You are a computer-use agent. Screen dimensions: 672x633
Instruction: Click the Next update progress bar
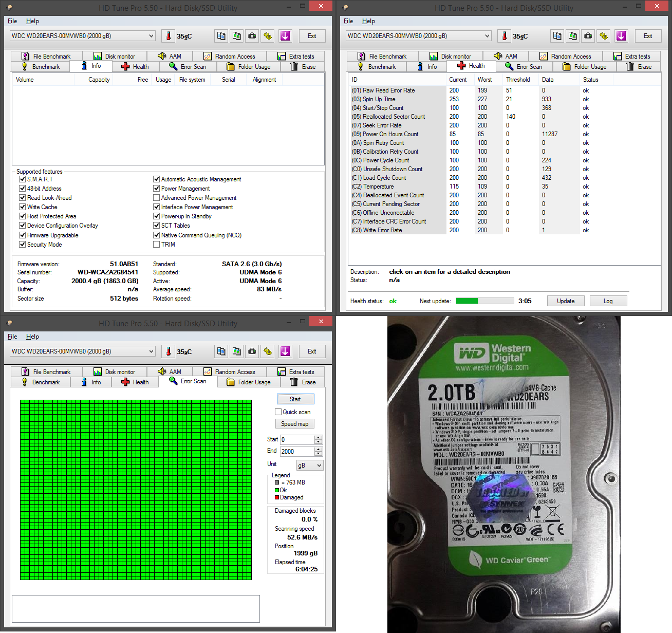(x=484, y=301)
